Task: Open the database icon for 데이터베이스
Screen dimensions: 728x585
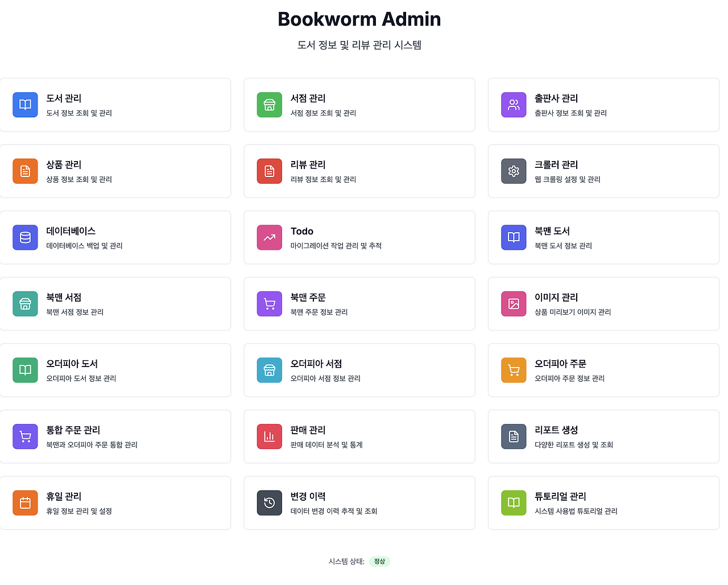Action: (25, 237)
